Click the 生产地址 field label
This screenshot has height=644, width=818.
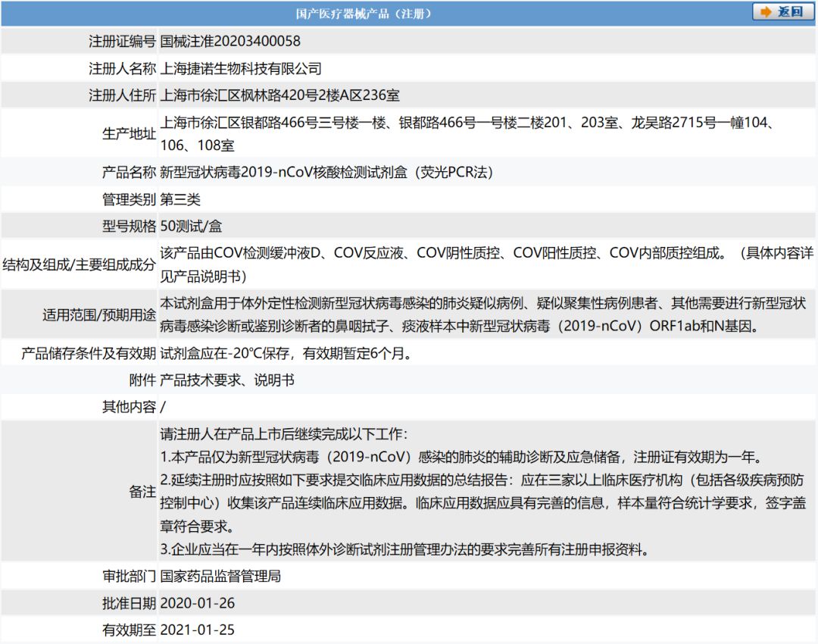pos(129,133)
